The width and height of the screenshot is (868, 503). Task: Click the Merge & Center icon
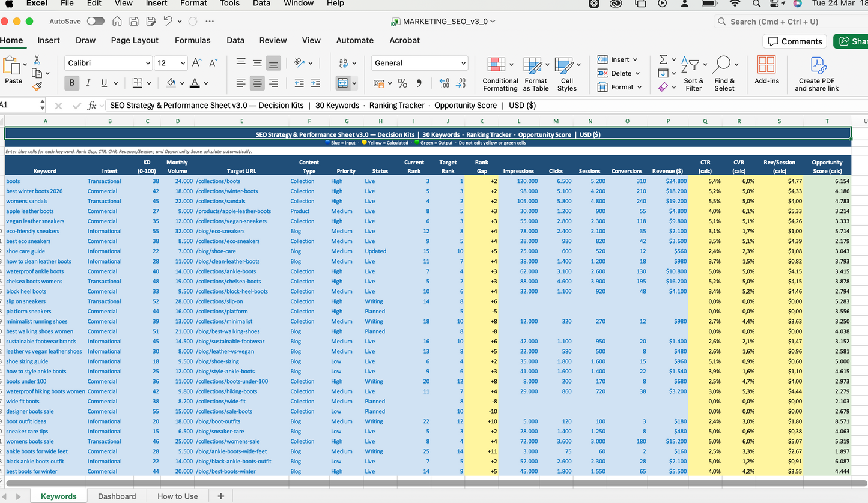343,83
